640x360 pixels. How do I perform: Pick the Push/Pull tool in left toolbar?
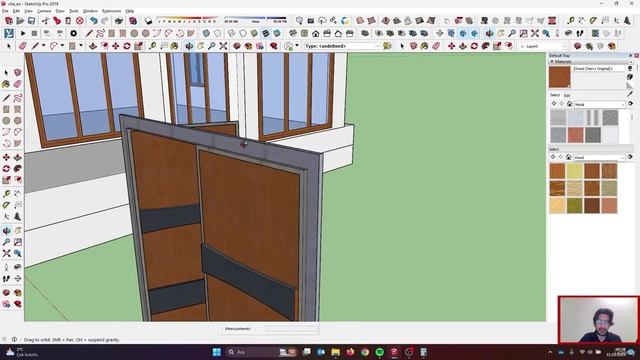18,157
